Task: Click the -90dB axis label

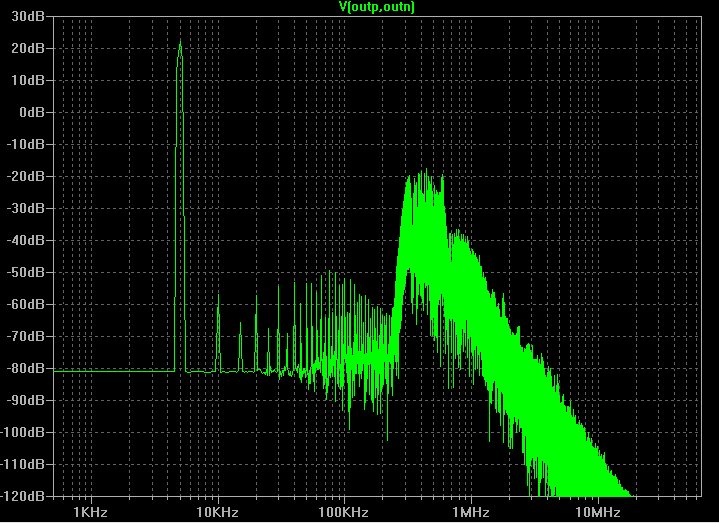Action: pyautogui.click(x=25, y=401)
